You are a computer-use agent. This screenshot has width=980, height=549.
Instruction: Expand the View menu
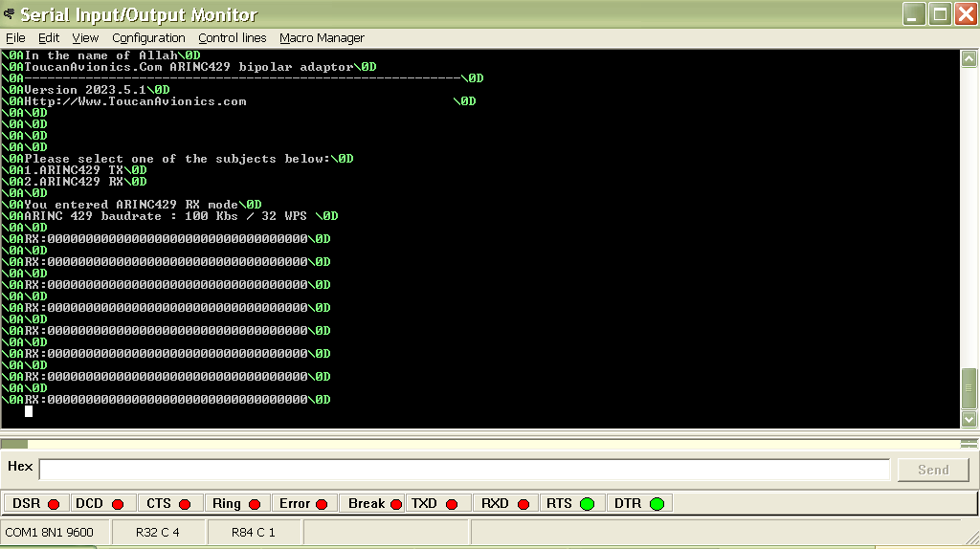tap(85, 38)
